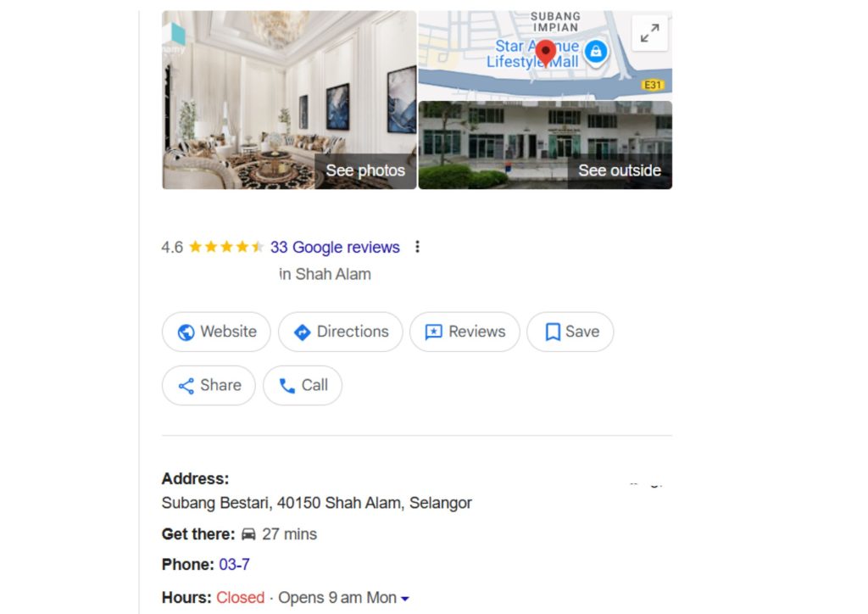Click the Save button label

[x=582, y=332]
